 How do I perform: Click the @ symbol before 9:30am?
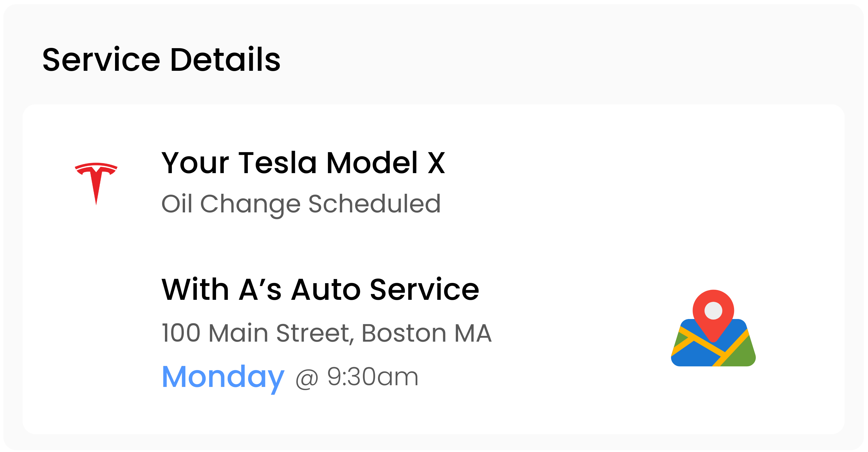pos(307,378)
